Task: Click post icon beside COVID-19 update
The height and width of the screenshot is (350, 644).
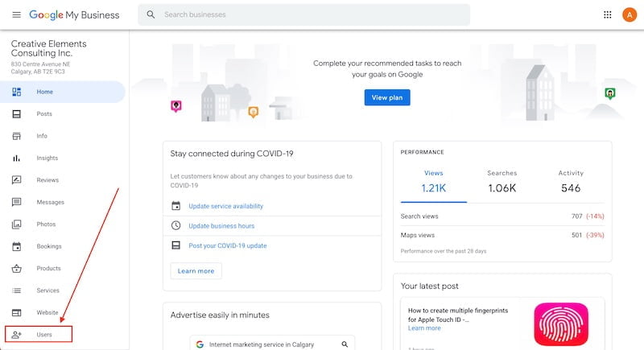Action: pyautogui.click(x=175, y=245)
